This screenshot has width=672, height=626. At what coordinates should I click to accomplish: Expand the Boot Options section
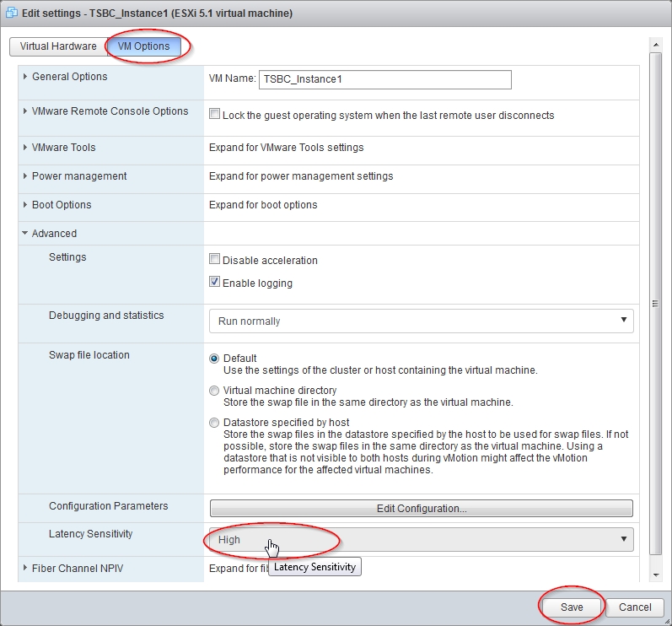[x=61, y=205]
